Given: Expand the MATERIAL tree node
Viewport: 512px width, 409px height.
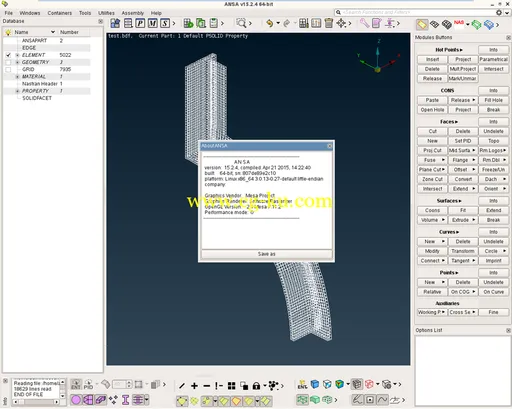Looking at the screenshot, I should click(17, 77).
